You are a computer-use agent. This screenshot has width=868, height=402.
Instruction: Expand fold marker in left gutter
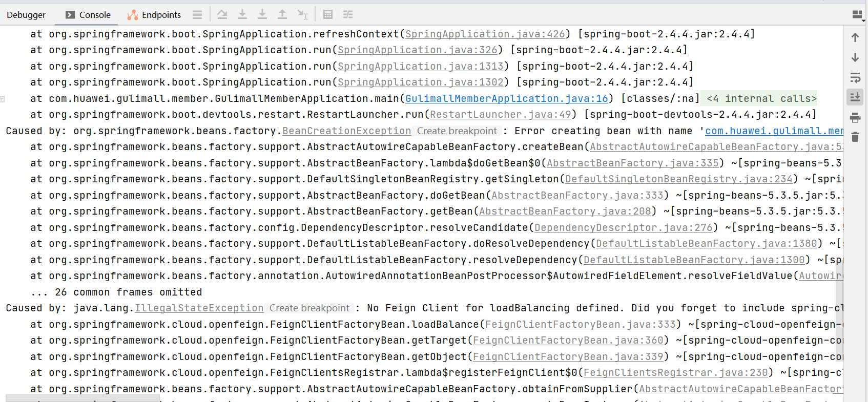[3, 99]
